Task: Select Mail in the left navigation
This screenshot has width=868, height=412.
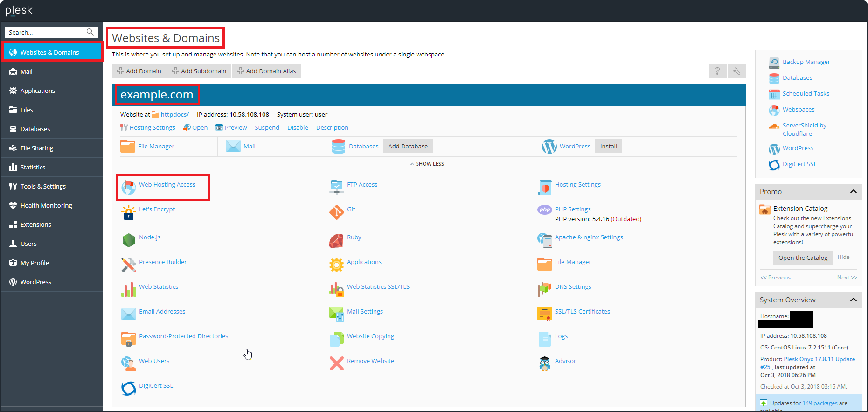Action: coord(52,71)
